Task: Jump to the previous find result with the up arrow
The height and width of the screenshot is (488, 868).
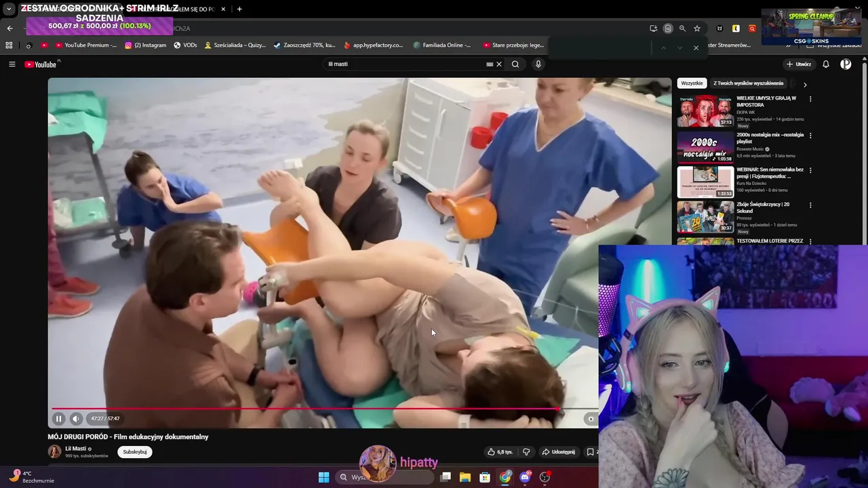Action: [x=663, y=47]
